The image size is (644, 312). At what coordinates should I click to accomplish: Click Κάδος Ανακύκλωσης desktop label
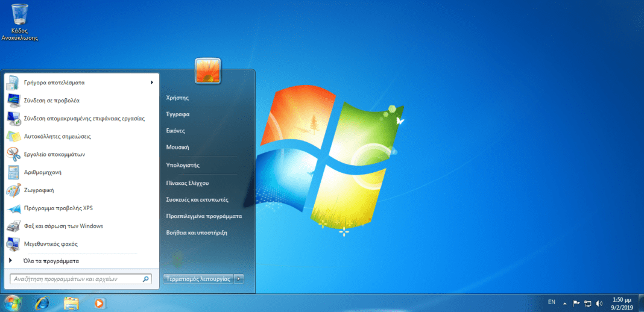[20, 34]
